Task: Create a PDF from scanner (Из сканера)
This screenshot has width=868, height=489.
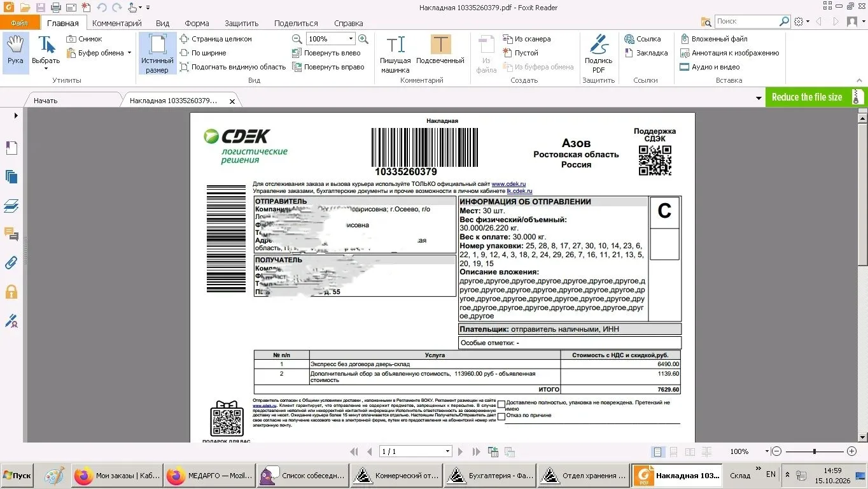Action: point(527,39)
